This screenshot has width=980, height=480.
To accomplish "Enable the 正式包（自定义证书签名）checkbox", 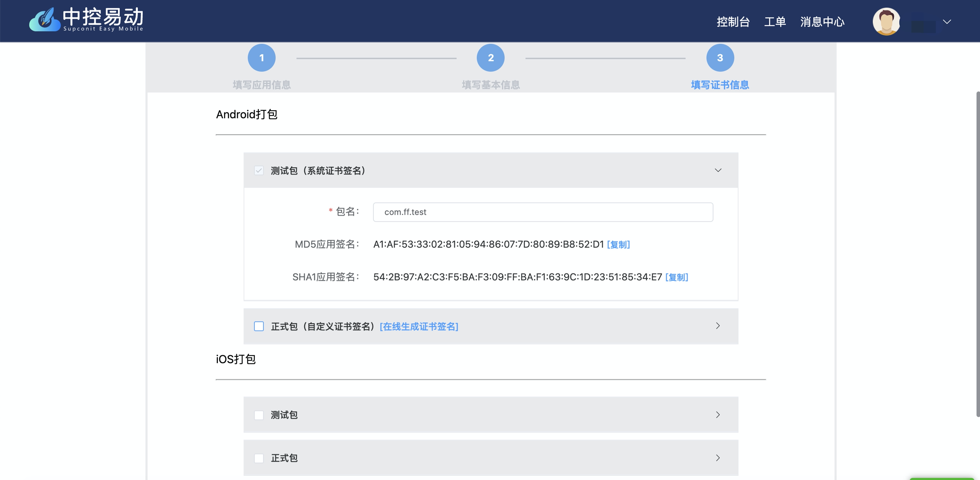I will coord(259,326).
